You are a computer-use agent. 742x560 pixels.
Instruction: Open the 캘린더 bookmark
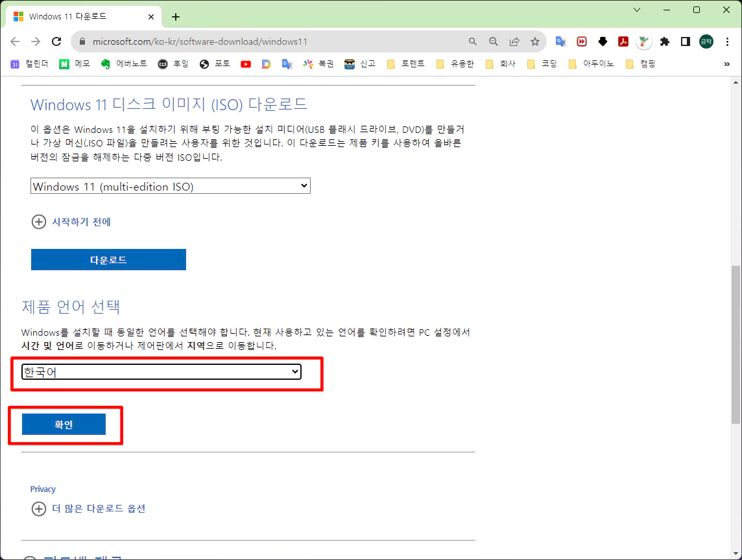coord(29,64)
